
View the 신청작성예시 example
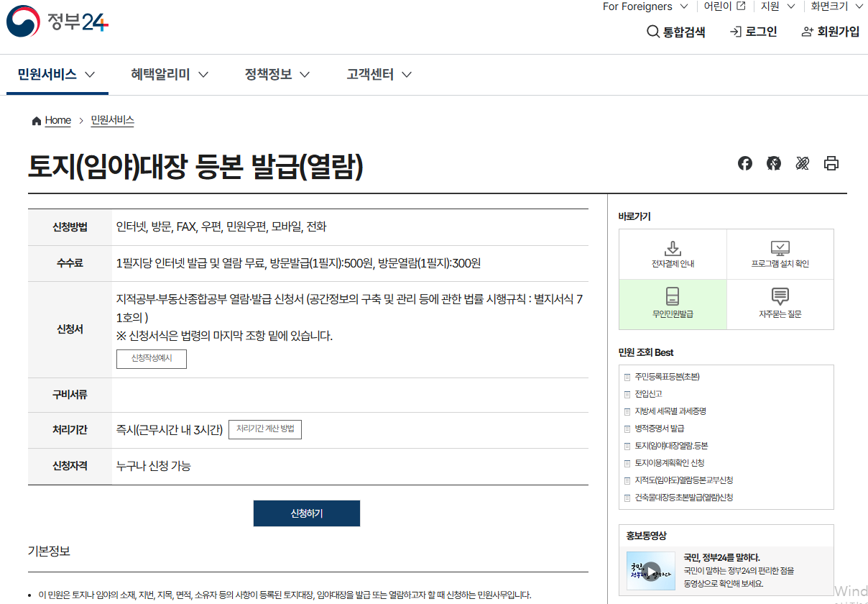click(x=151, y=359)
